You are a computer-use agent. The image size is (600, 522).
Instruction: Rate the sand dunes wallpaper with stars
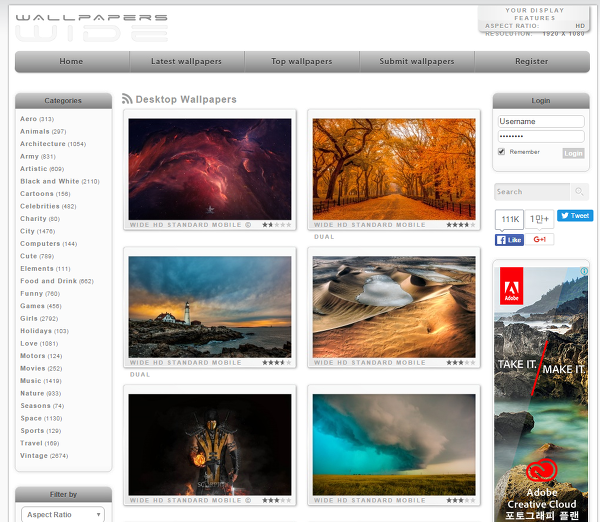click(461, 362)
